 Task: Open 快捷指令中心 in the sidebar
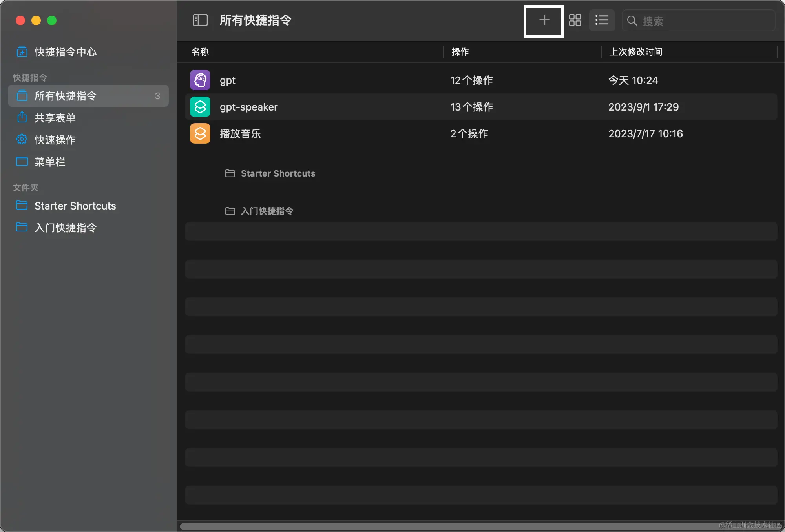tap(65, 52)
